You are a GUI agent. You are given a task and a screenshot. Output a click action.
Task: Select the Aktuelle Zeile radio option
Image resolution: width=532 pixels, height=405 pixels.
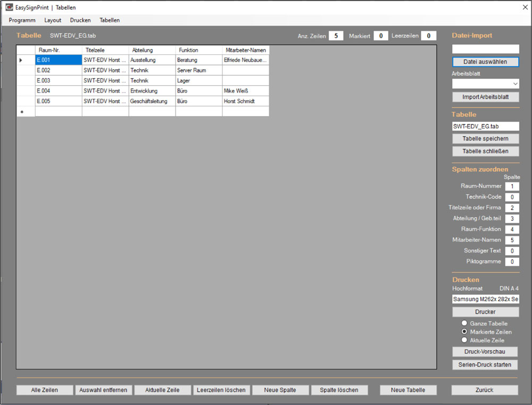pyautogui.click(x=464, y=340)
